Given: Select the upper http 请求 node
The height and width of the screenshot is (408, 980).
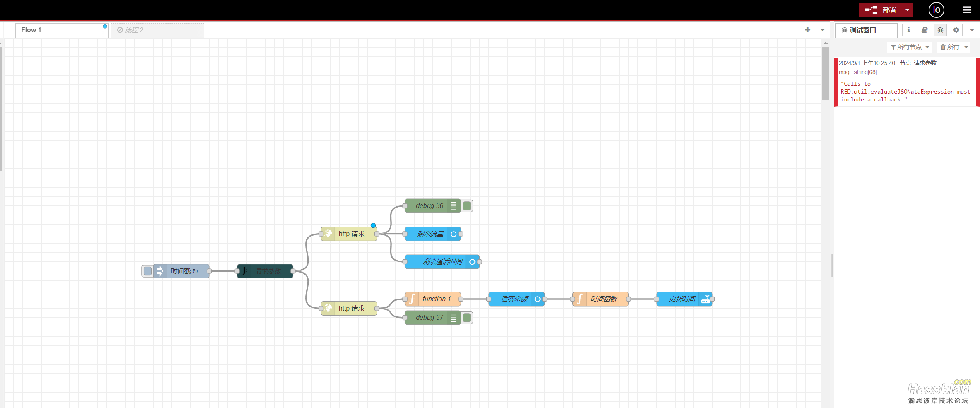Looking at the screenshot, I should click(x=349, y=234).
